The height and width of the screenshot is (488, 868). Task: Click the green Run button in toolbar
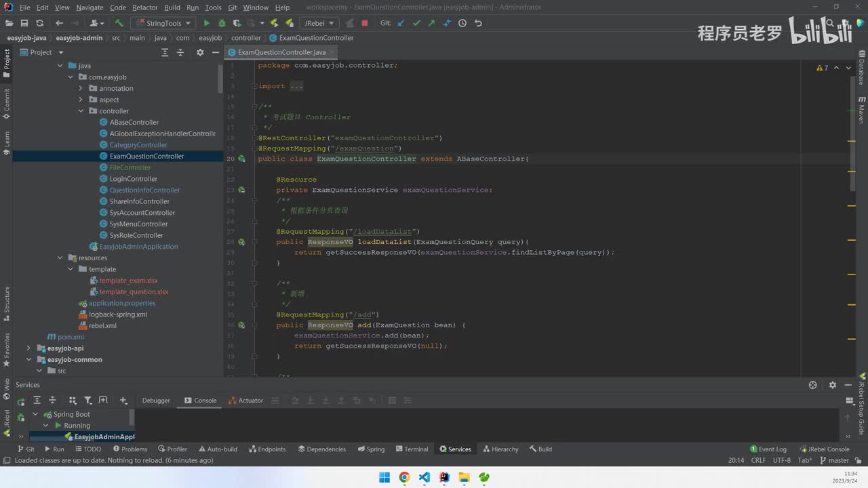point(207,23)
